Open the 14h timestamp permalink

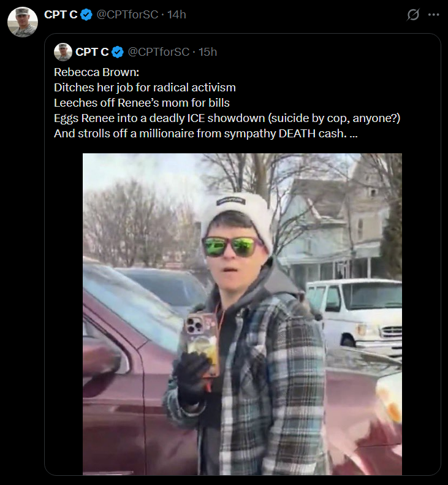[177, 15]
